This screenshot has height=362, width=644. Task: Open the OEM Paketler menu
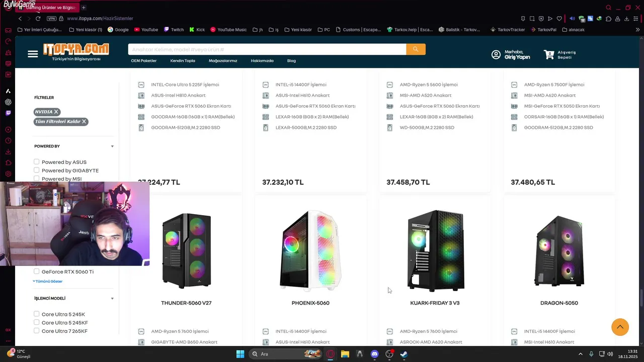pyautogui.click(x=144, y=61)
